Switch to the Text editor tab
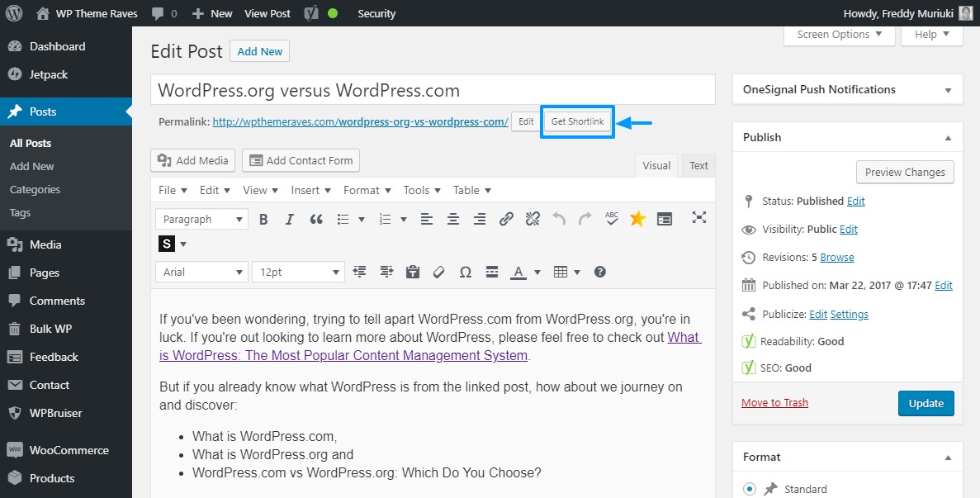This screenshot has height=498, width=980. [x=698, y=165]
